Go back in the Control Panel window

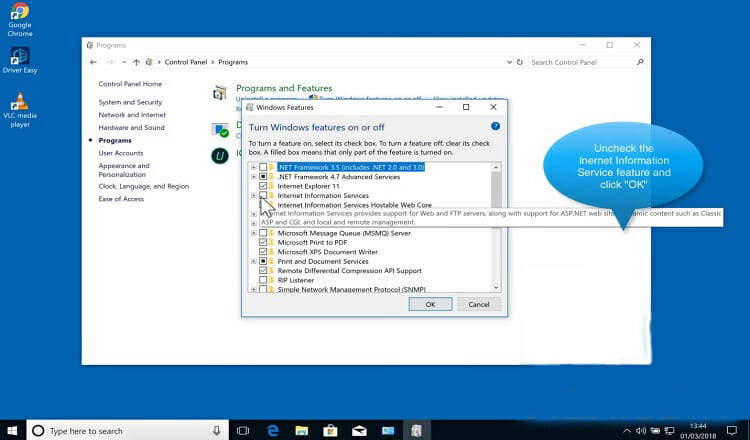click(x=93, y=62)
